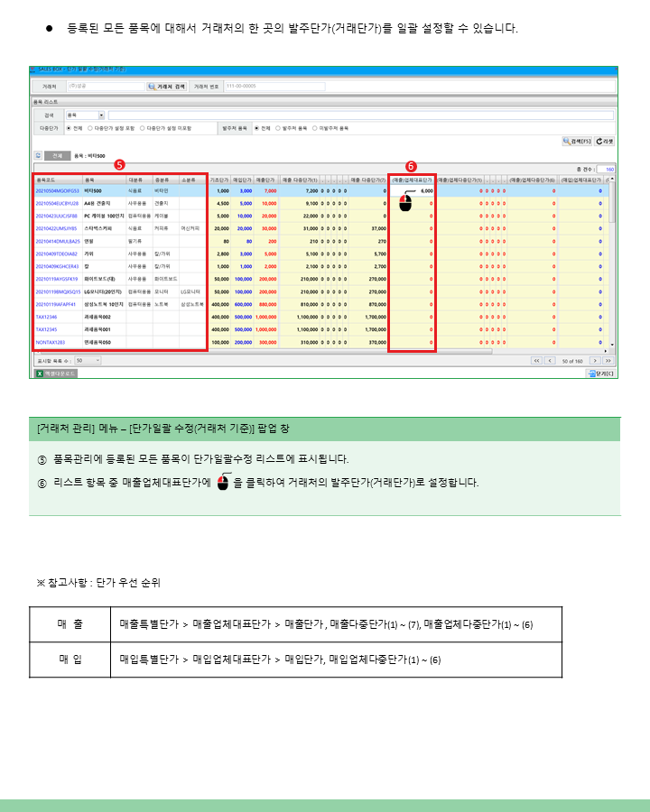
Task: Click the refresh icon beside 전체 button
Action: (x=38, y=155)
